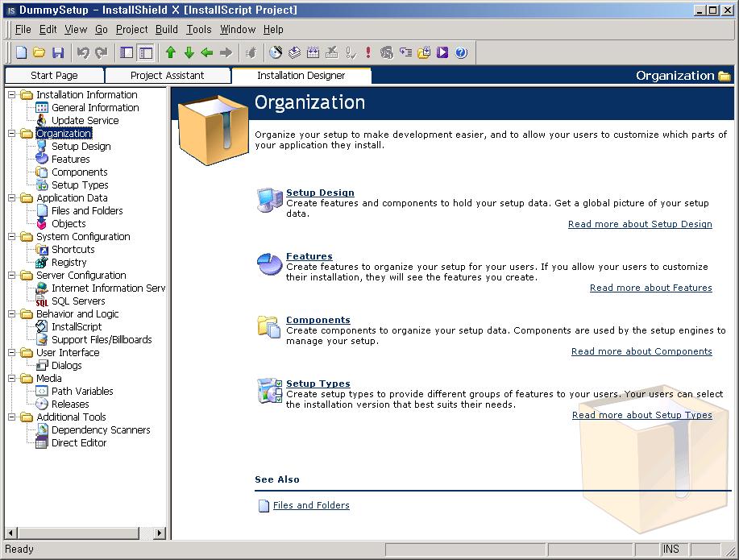Click the purple play debug icon
The image size is (739, 560).
pyautogui.click(x=442, y=52)
